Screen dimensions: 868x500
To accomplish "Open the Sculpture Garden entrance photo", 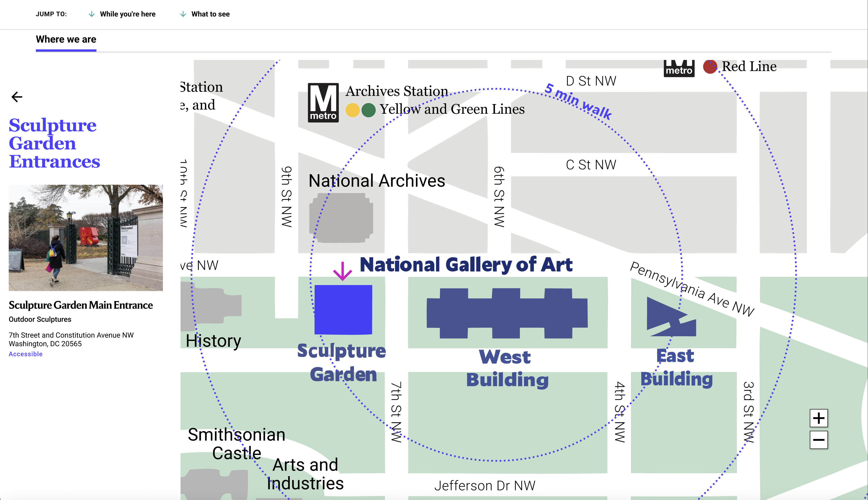I will pyautogui.click(x=86, y=238).
